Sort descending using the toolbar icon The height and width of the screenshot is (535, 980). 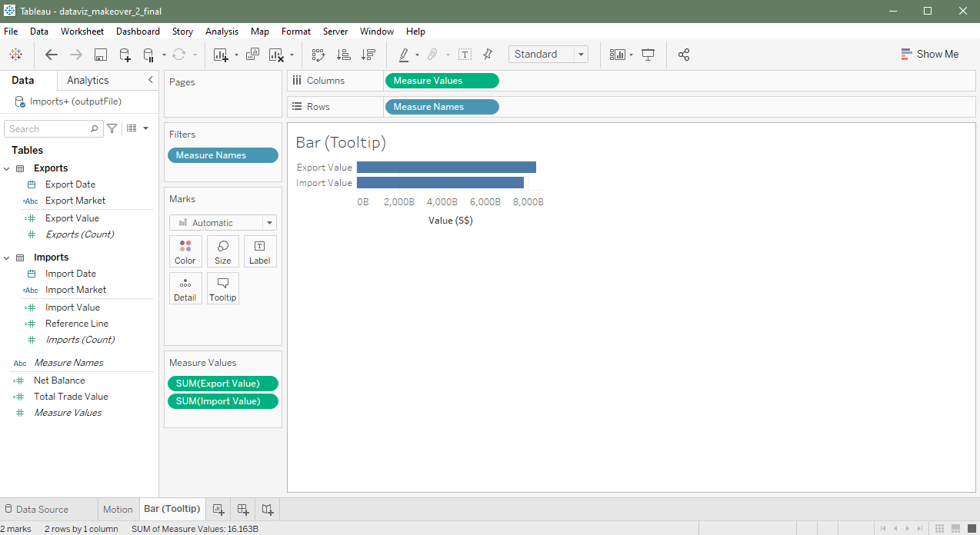click(x=368, y=55)
